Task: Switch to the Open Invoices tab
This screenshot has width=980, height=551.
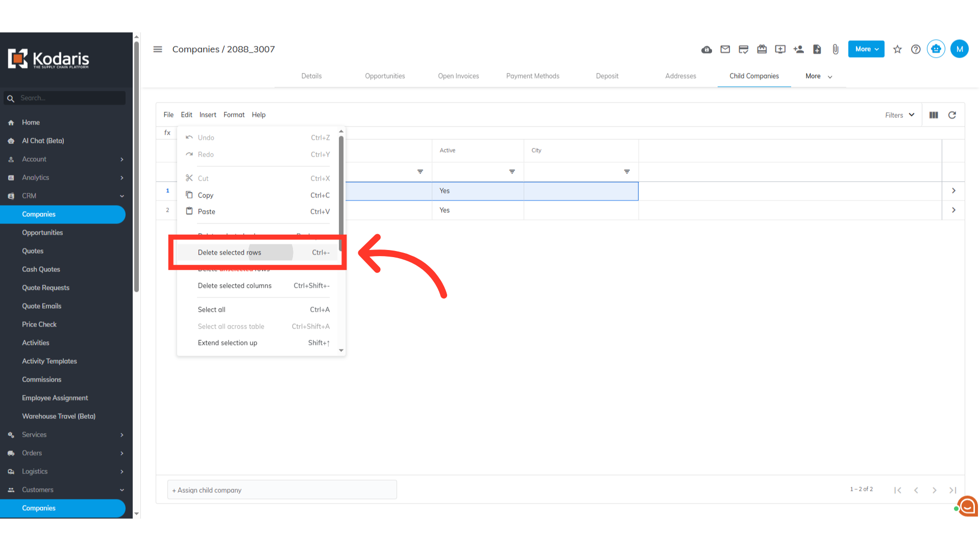Action: click(458, 76)
